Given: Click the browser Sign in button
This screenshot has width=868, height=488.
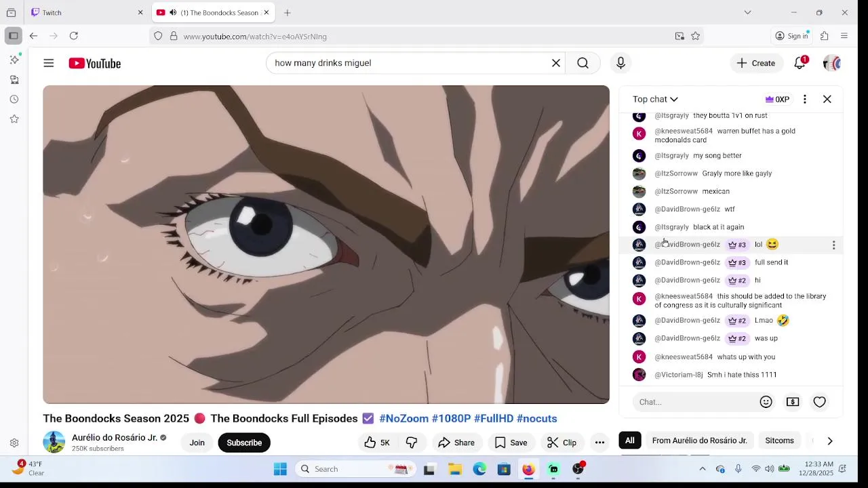Looking at the screenshot, I should tap(793, 36).
